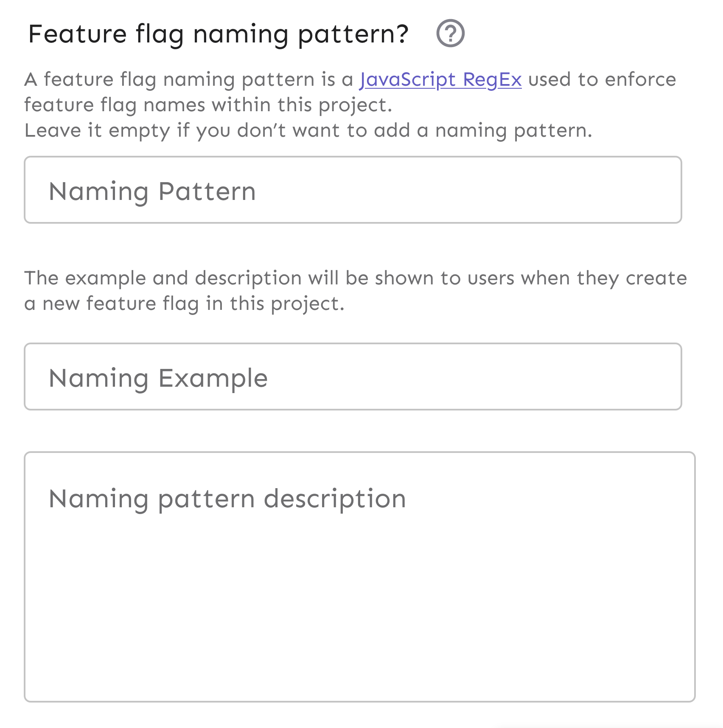Screen dimensions: 723x728
Task: Click 'Naming pattern description' placeholder text
Action: [227, 498]
